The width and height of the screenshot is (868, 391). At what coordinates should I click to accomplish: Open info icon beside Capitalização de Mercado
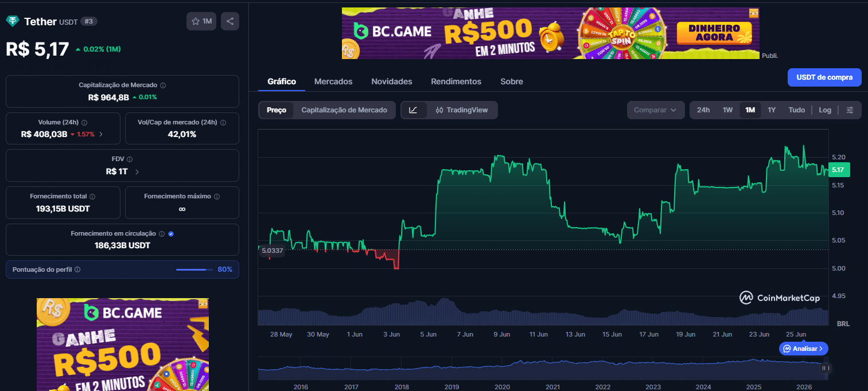pos(163,85)
